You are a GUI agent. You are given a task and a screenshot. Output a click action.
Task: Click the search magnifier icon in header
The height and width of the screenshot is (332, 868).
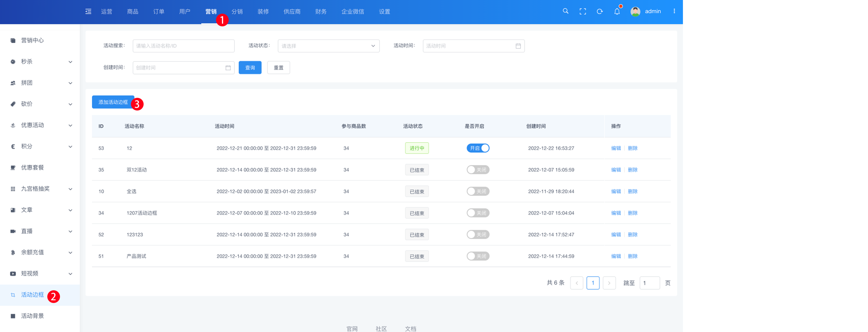565,11
